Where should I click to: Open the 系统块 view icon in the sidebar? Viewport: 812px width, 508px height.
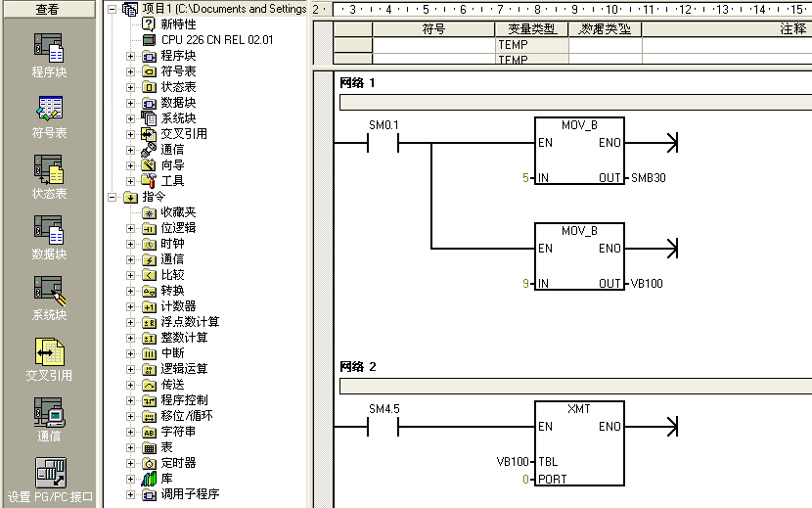[x=50, y=291]
